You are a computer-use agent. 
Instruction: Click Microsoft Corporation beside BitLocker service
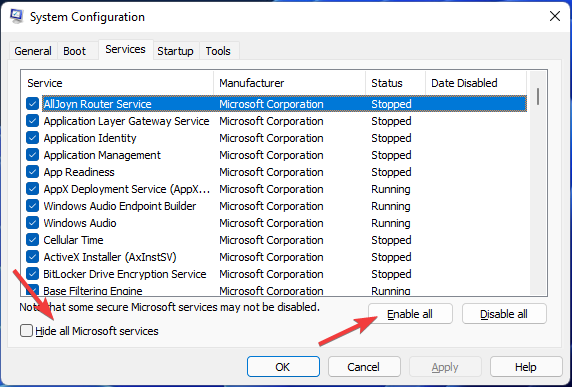[271, 274]
